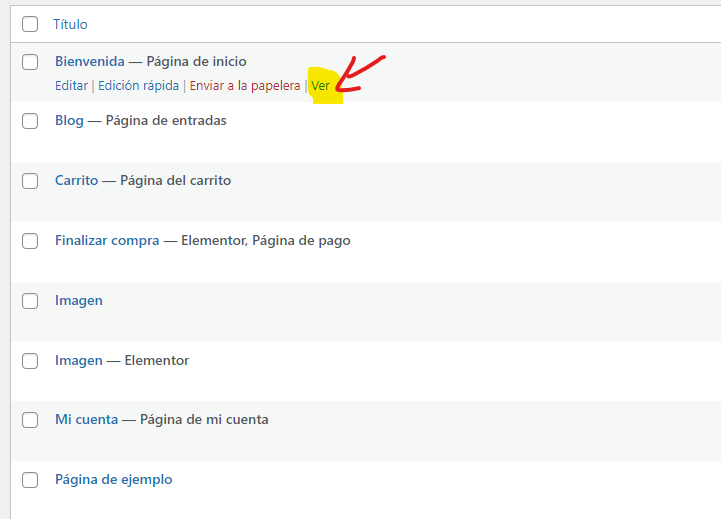Screen dimensions: 721x519
Task: Click Enviar a la papelera link
Action: [245, 86]
